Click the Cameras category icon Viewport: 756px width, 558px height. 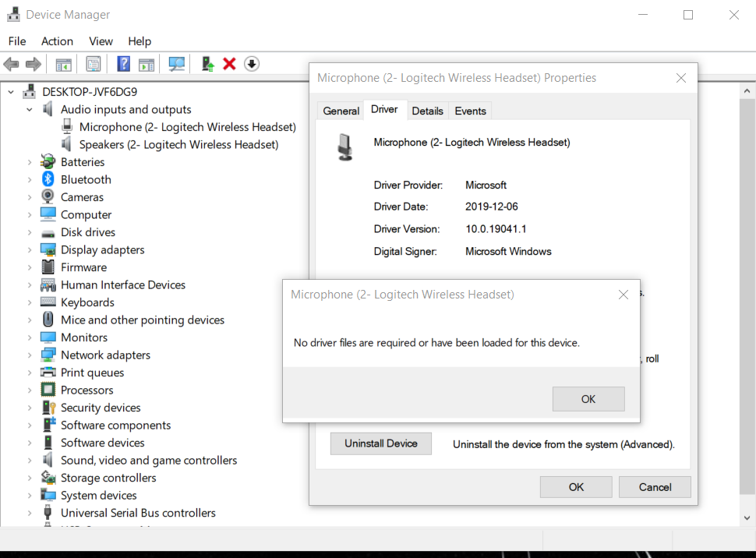[48, 196]
